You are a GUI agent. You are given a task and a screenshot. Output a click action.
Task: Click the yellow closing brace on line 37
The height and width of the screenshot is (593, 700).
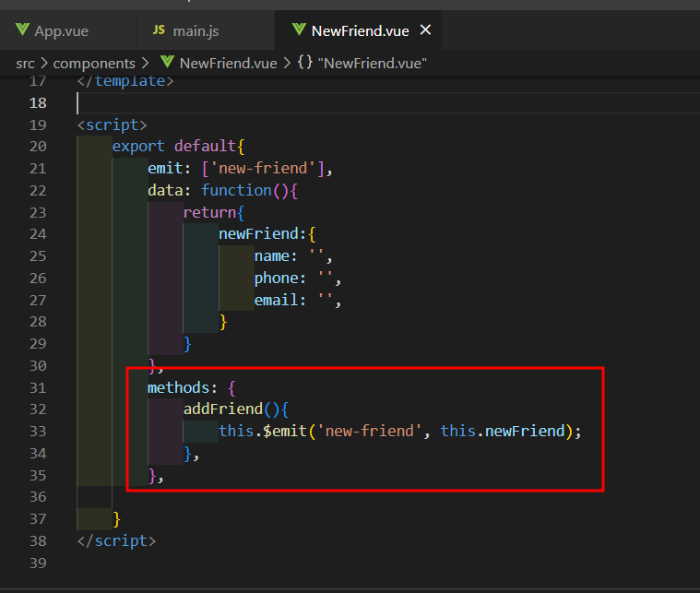click(116, 519)
